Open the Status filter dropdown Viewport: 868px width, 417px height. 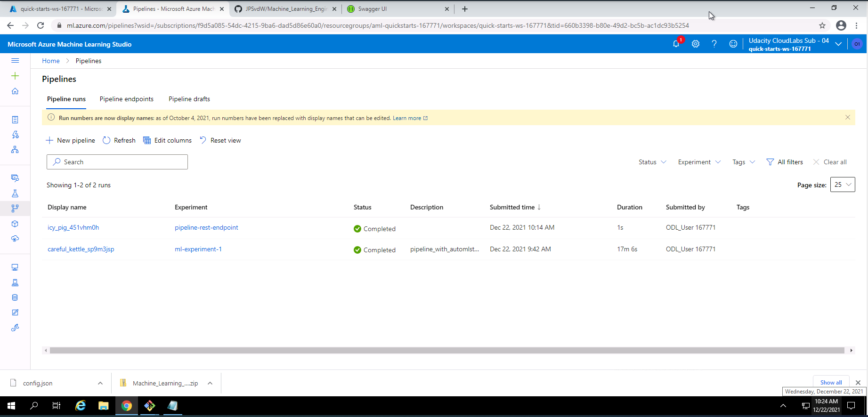click(x=652, y=162)
